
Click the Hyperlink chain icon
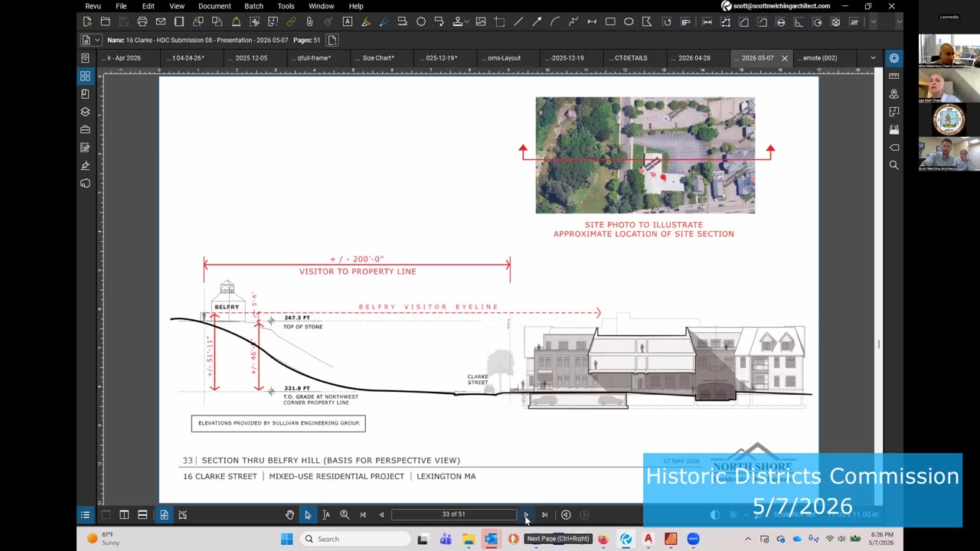[291, 22]
